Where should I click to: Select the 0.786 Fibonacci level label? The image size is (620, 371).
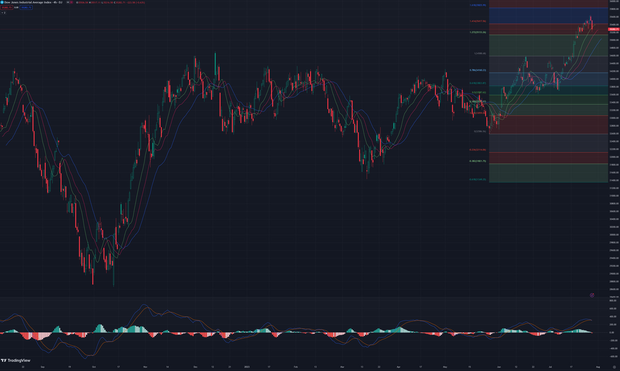point(478,70)
